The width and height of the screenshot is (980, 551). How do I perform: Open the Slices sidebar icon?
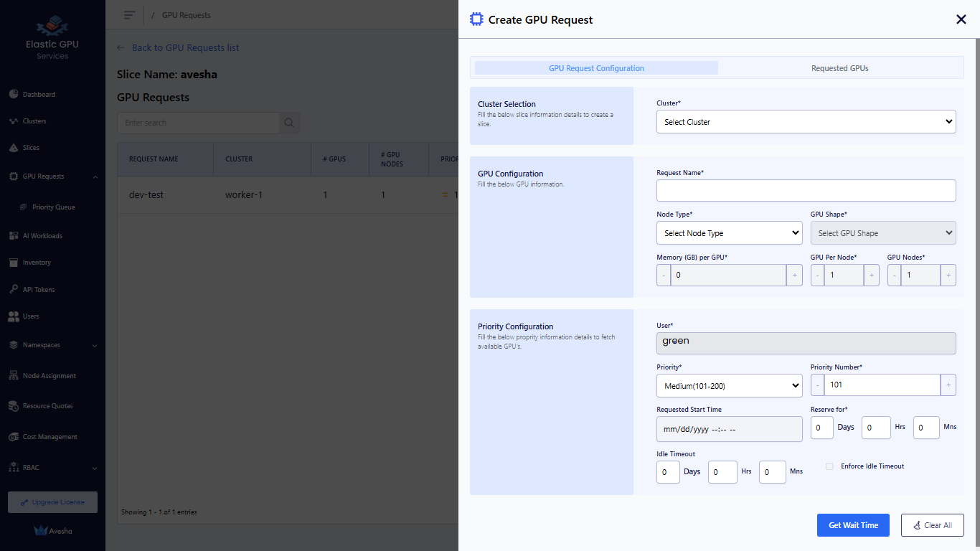pyautogui.click(x=14, y=148)
